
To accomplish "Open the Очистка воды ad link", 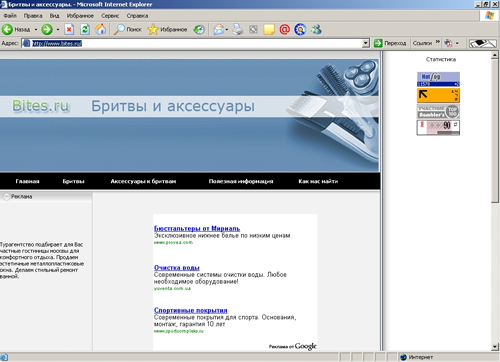I will click(x=177, y=267).
